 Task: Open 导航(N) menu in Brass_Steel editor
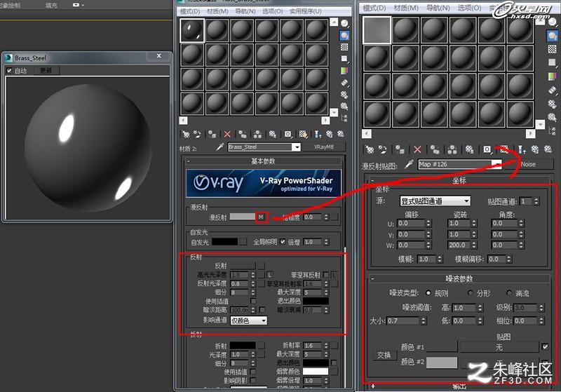(245, 11)
